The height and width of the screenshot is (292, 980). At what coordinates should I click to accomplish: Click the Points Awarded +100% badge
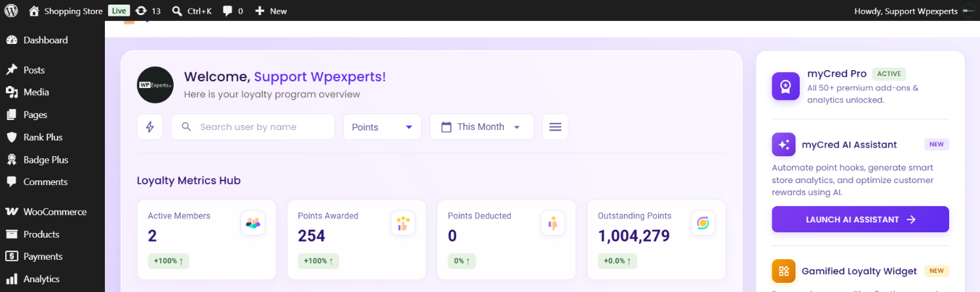[x=319, y=261]
